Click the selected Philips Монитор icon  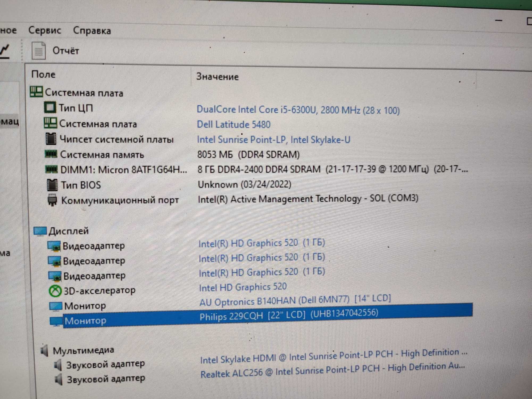click(x=56, y=321)
